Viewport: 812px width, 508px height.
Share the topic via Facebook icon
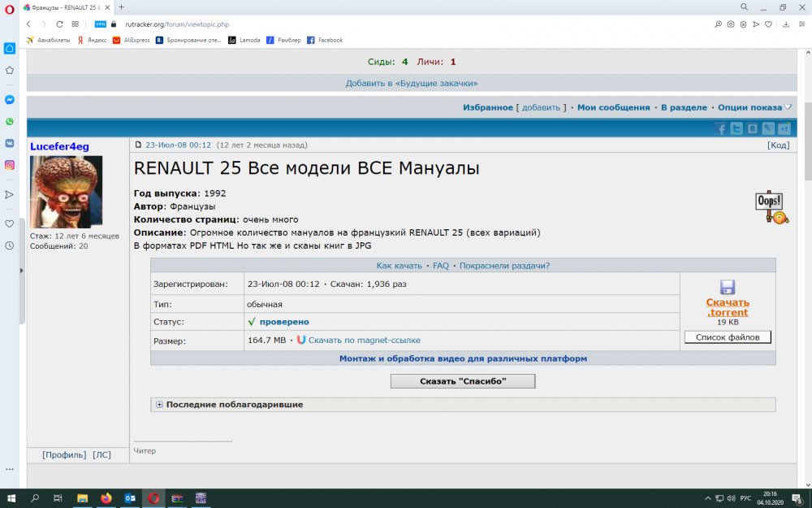719,128
